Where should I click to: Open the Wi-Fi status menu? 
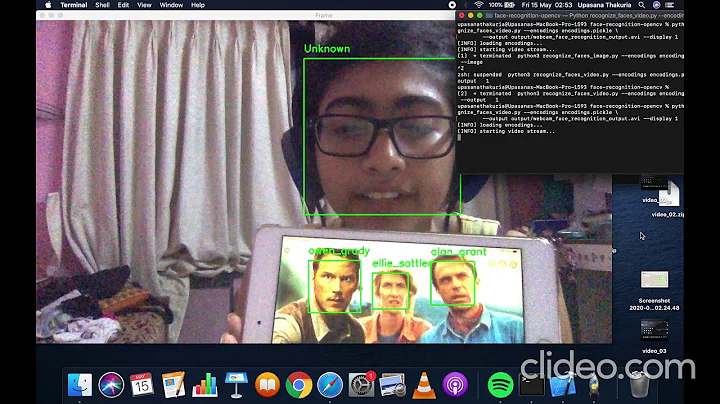point(478,5)
